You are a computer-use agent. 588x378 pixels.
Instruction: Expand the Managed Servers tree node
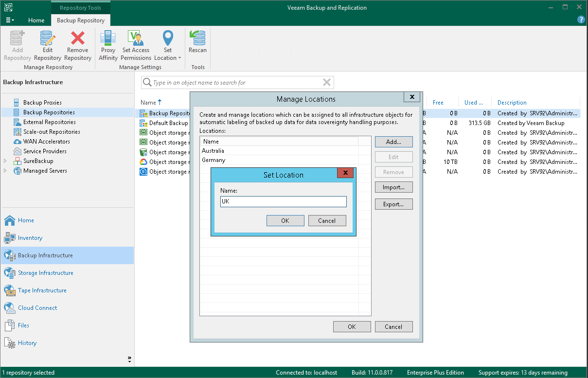(x=5, y=171)
